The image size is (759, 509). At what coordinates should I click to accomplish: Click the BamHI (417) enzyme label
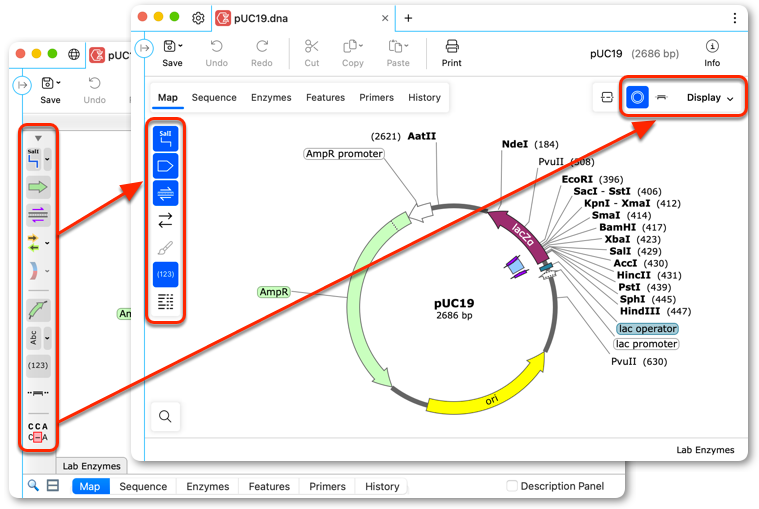click(x=633, y=227)
